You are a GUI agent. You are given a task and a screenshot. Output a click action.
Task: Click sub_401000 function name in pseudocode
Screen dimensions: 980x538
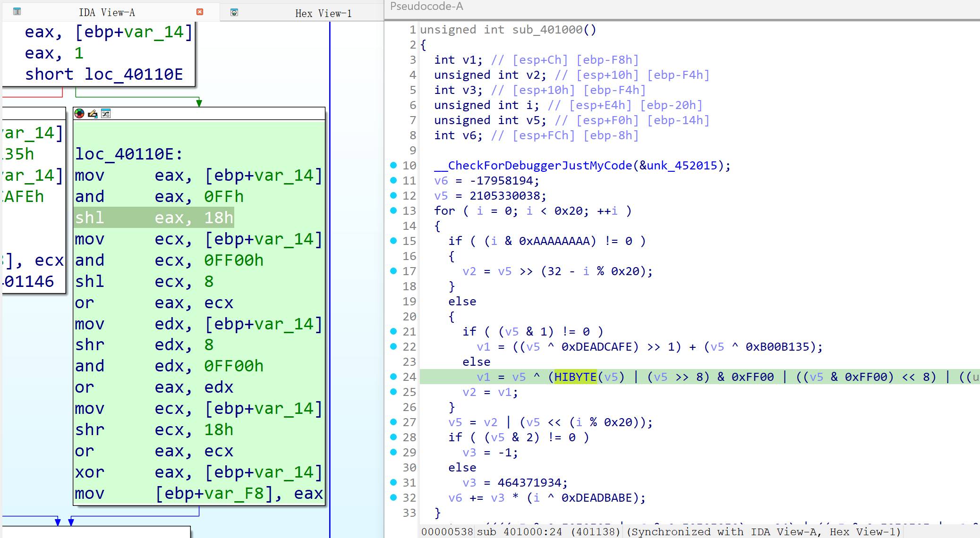click(x=547, y=30)
